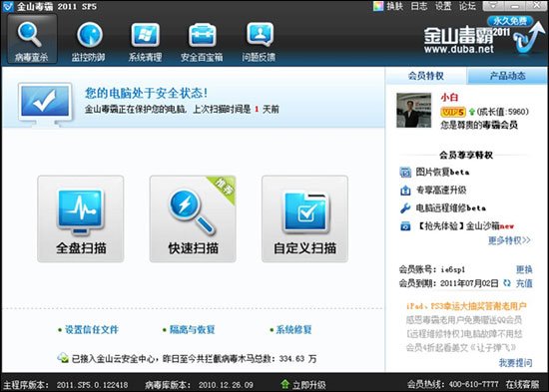The image size is (549, 392).
Task: Open the title bar dropdown arrow menu
Action: coord(493,6)
